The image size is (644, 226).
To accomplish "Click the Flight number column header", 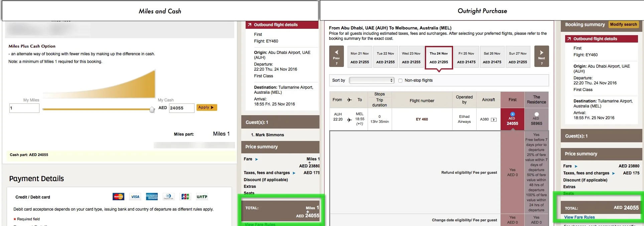I will tap(422, 101).
